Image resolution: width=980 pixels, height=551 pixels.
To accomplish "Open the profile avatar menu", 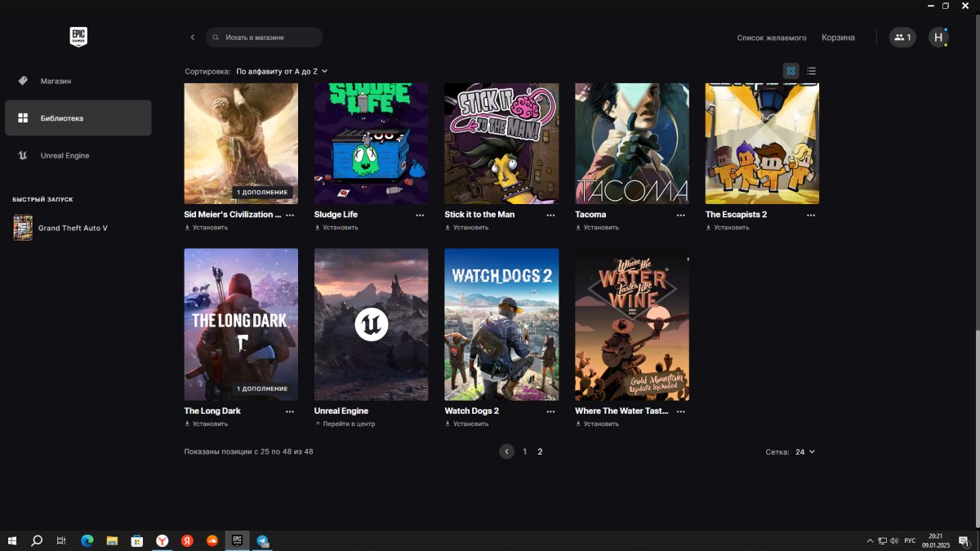I will pos(938,38).
